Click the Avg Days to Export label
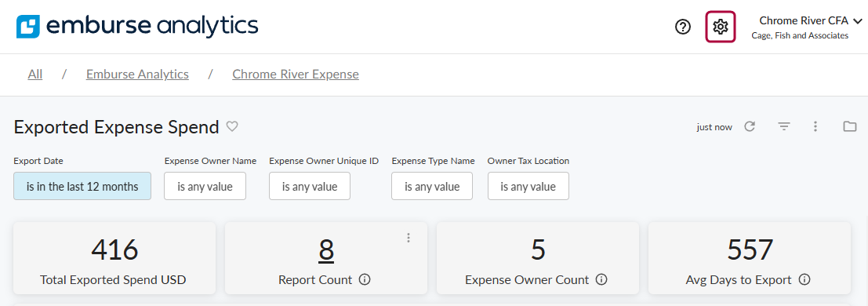868x306 pixels. [739, 280]
